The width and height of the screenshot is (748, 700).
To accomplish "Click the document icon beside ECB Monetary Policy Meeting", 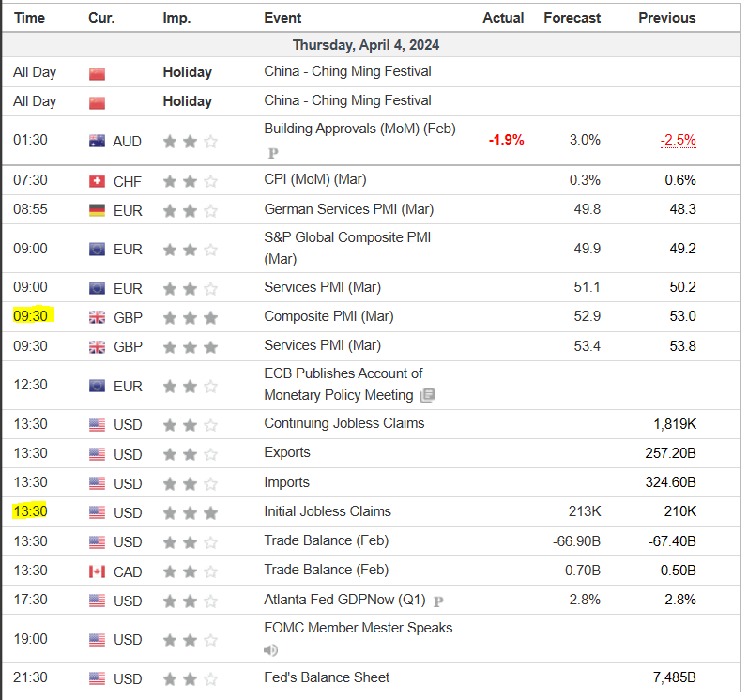I will point(427,396).
